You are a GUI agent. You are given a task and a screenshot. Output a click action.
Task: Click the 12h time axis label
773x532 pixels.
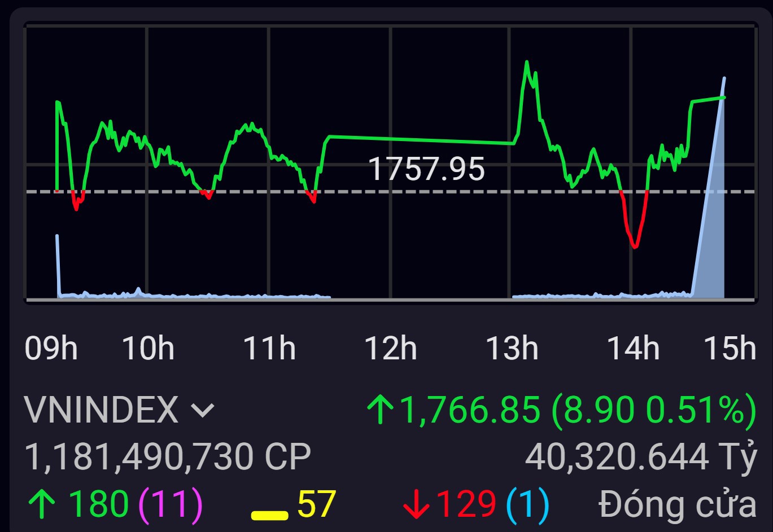coord(391,348)
